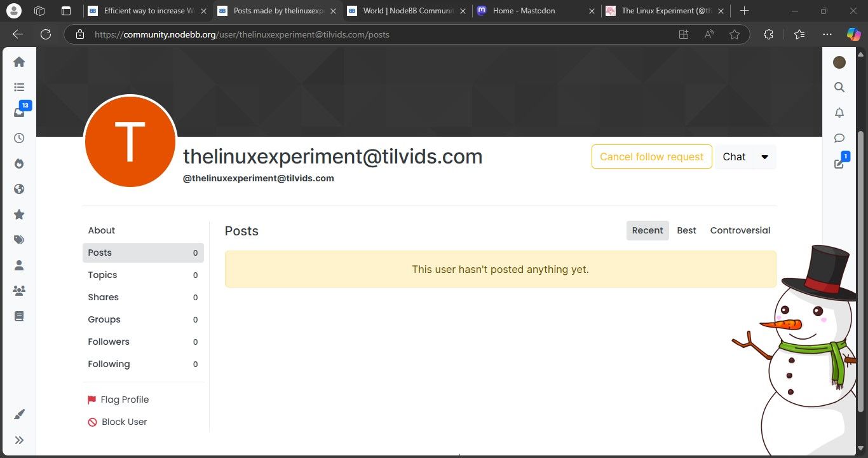Open the Groups profile section link
868x458 pixels.
coord(143,319)
